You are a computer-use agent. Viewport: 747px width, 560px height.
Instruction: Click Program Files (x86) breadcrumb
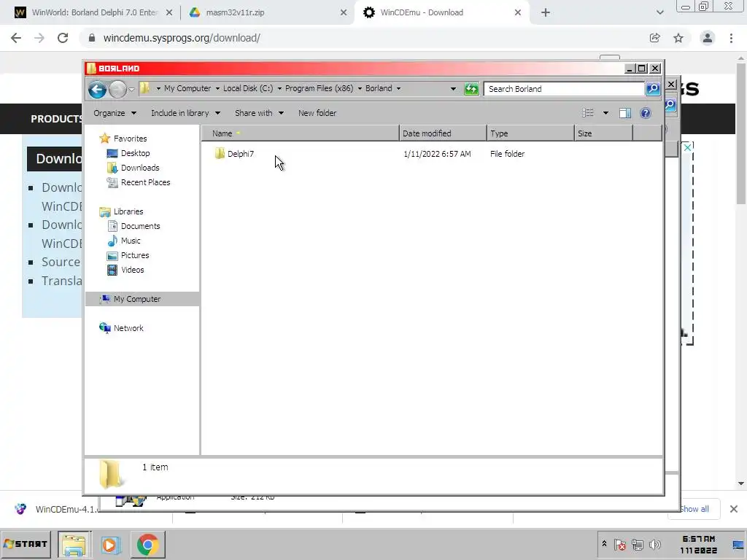pos(320,88)
